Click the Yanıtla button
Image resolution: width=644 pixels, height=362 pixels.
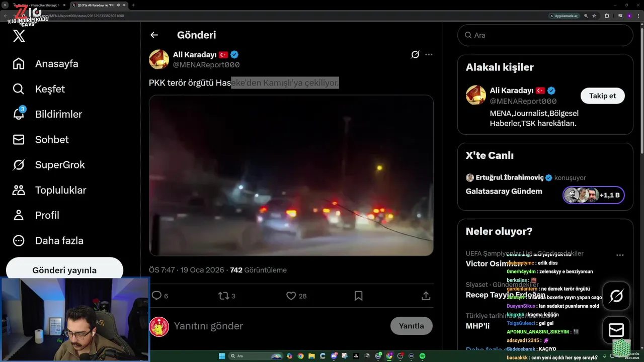click(x=412, y=326)
